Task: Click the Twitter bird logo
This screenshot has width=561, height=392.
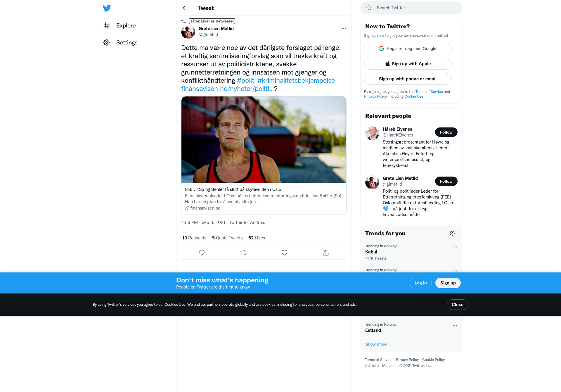Action: pos(107,8)
